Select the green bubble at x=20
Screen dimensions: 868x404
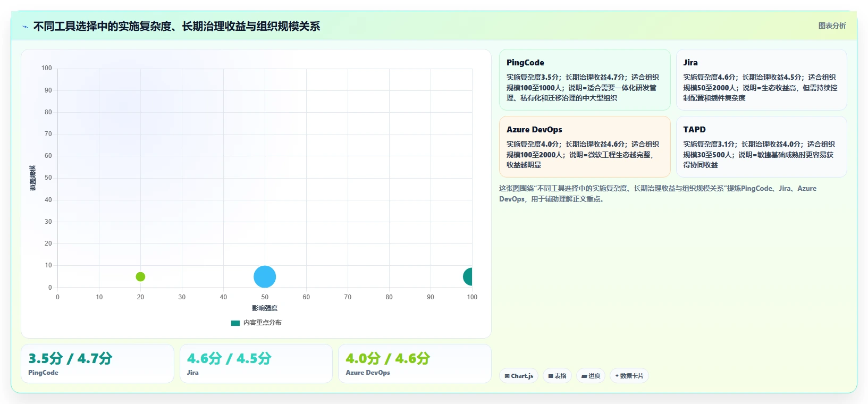click(140, 276)
